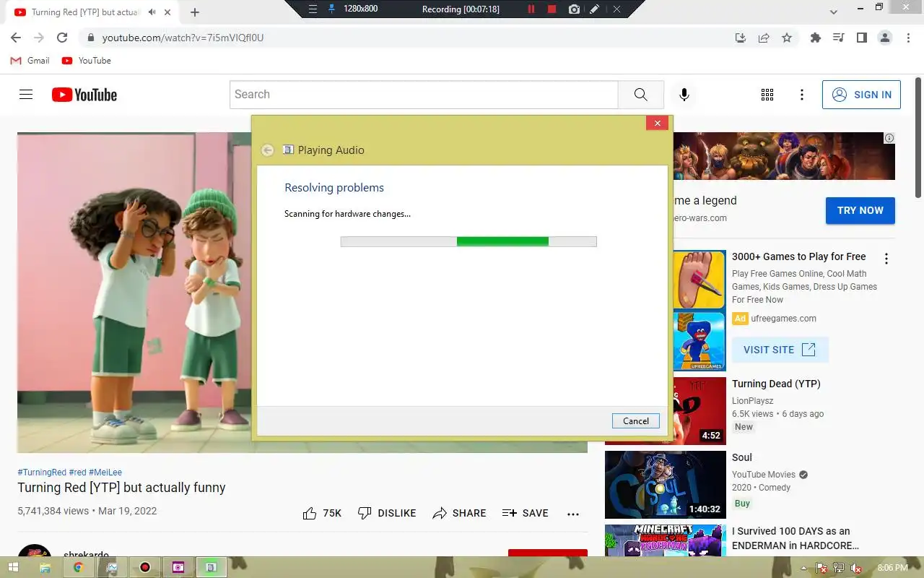
Task: Open Chrome from the taskbar
Action: tap(78, 567)
